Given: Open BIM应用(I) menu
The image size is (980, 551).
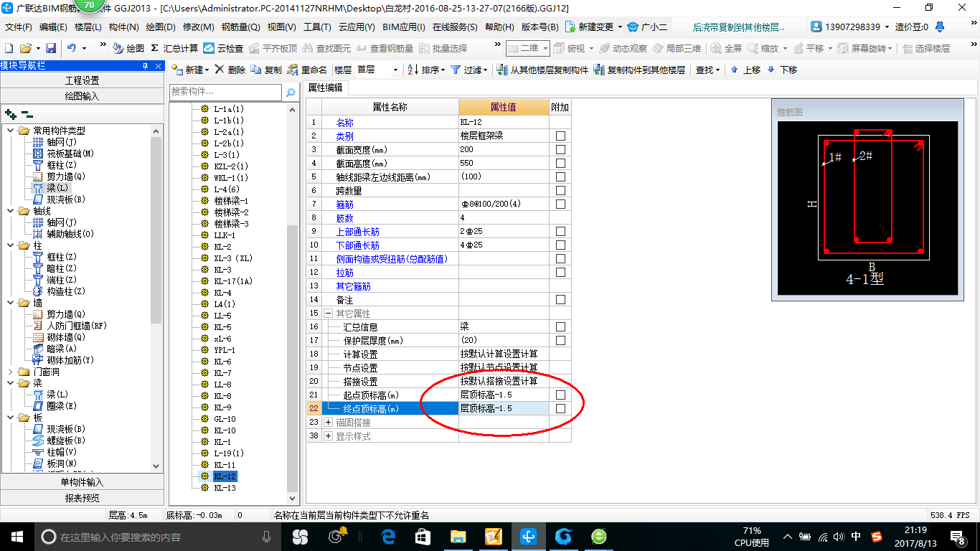Looking at the screenshot, I should tap(404, 27).
